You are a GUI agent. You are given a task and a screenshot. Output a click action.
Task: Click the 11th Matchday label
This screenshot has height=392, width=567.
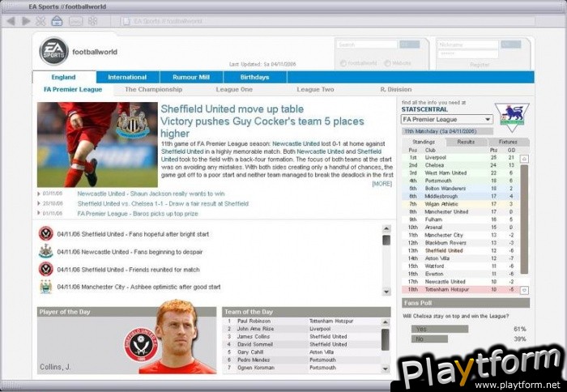tap(447, 131)
